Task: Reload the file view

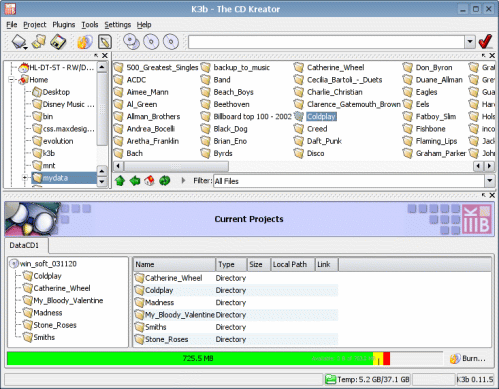Action: click(164, 181)
